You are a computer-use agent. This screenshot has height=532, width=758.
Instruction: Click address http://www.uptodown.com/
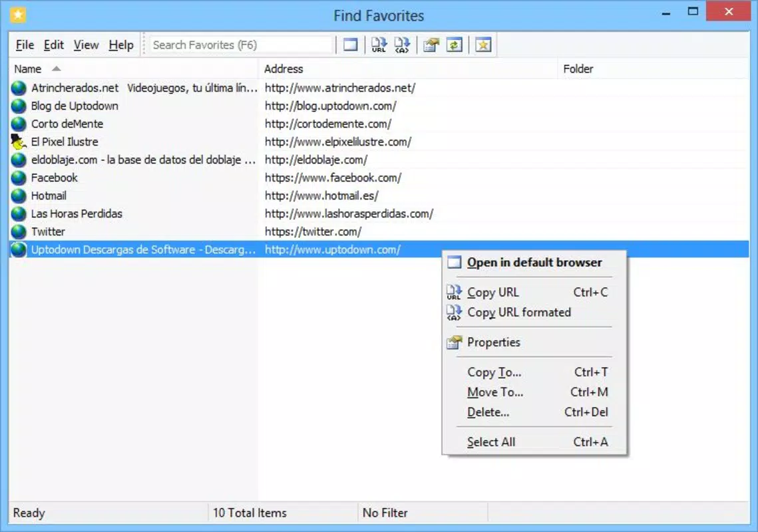point(333,250)
